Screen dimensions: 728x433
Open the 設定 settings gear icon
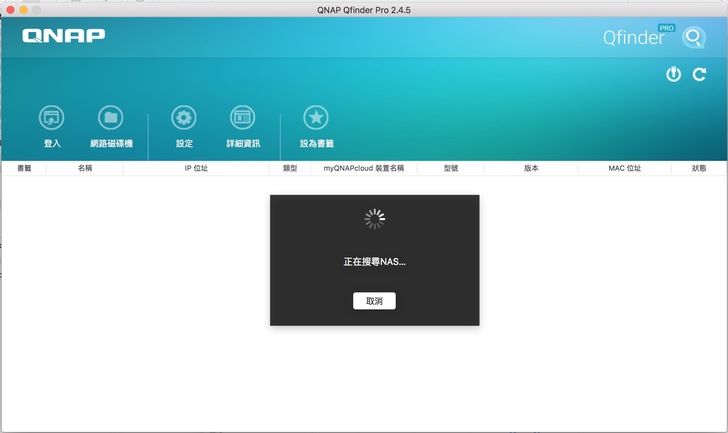click(x=184, y=118)
